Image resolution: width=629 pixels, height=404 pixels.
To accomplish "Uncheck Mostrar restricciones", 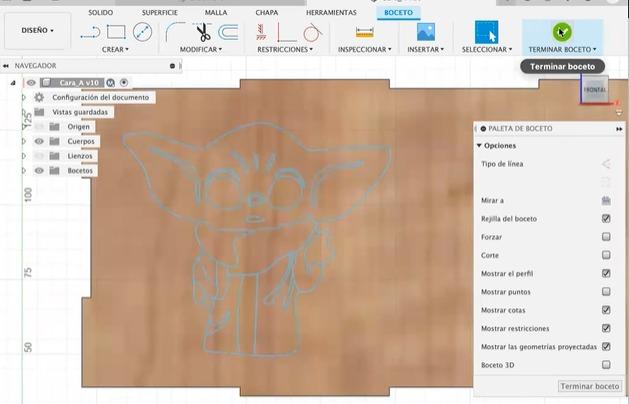I will [x=606, y=328].
